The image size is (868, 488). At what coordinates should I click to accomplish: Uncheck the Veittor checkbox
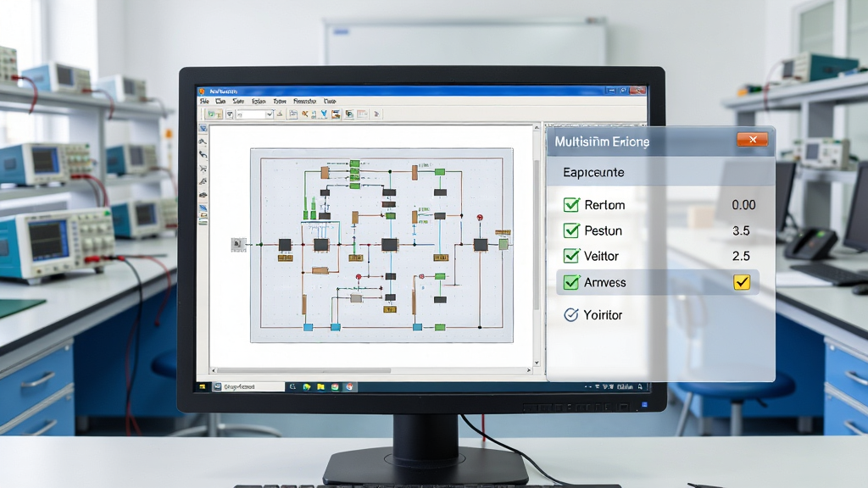[571, 256]
